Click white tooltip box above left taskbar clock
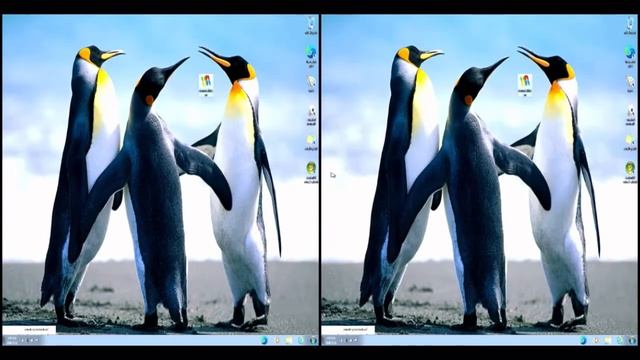This screenshot has width=640, height=360. click(x=29, y=330)
